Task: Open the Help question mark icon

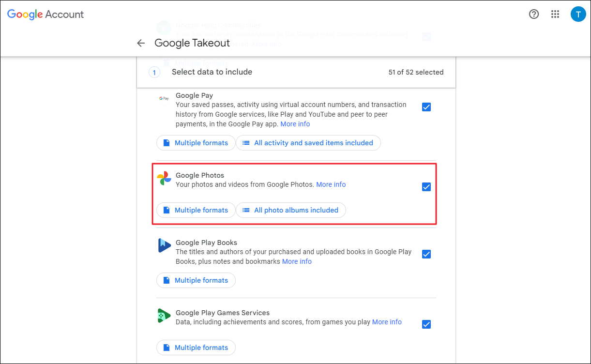Action: [x=534, y=14]
